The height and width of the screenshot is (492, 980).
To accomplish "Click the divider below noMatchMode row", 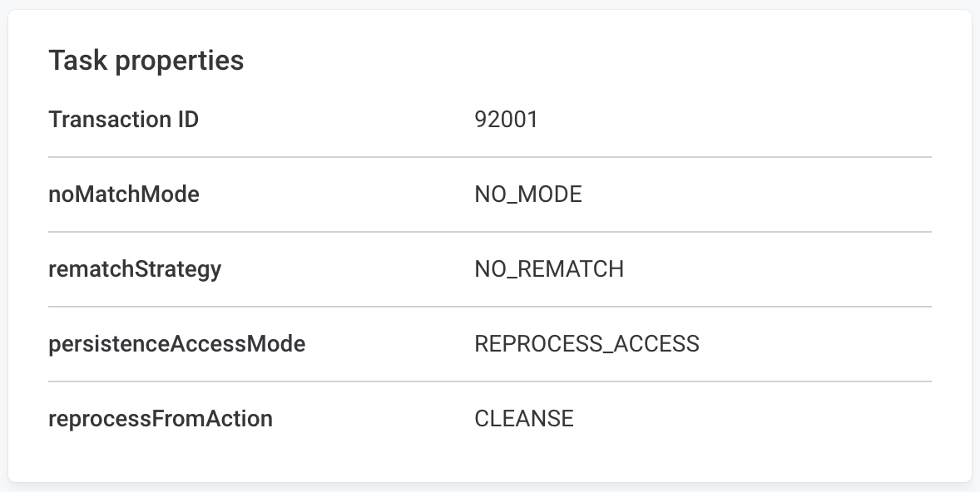I will (x=490, y=232).
